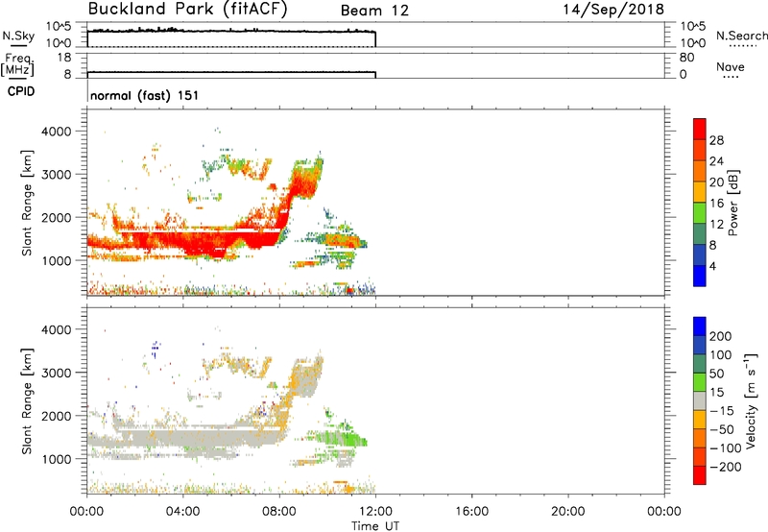Click the N.Sky noise trace line

pos(231,31)
